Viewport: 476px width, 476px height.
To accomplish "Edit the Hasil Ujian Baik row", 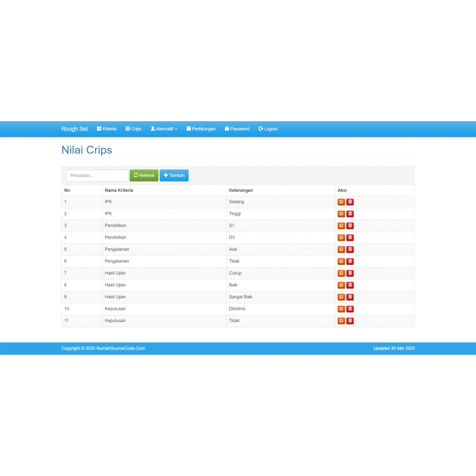I will (341, 285).
